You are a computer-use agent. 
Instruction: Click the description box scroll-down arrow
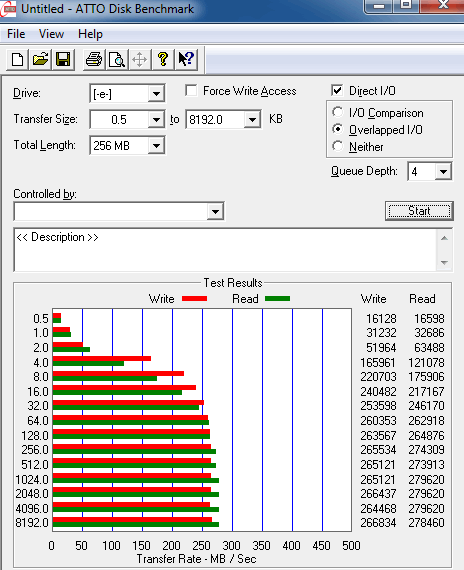(x=444, y=262)
